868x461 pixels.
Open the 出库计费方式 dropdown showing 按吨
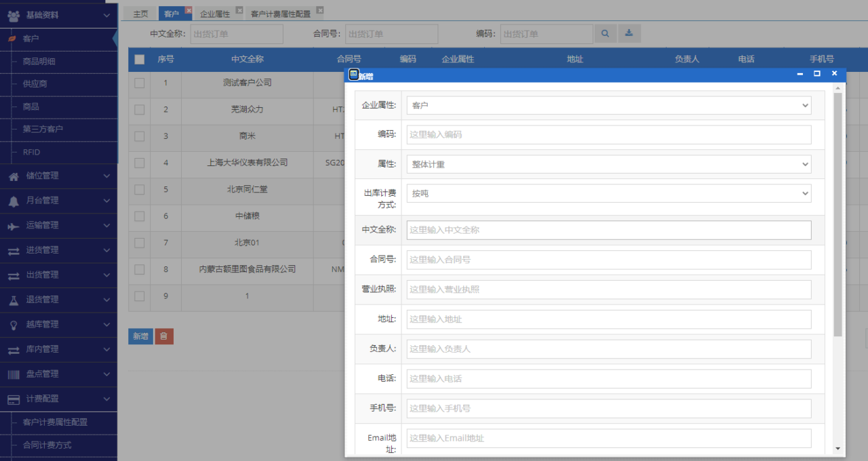point(609,193)
